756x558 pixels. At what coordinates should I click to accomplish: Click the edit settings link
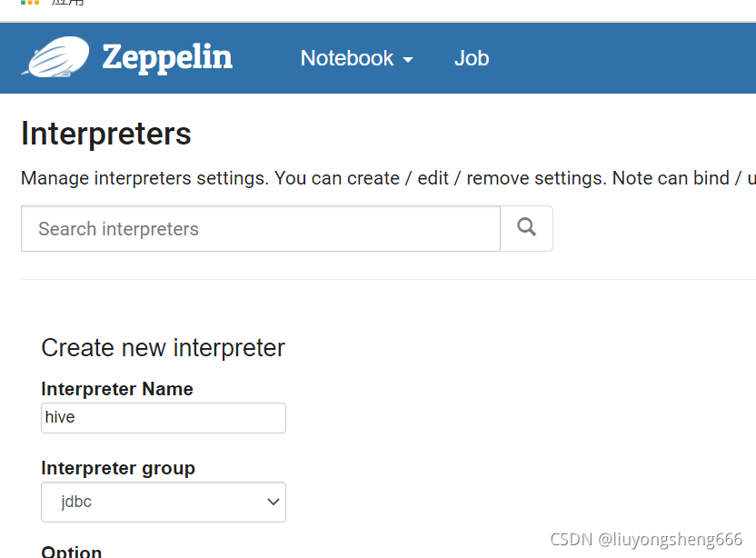[433, 178]
